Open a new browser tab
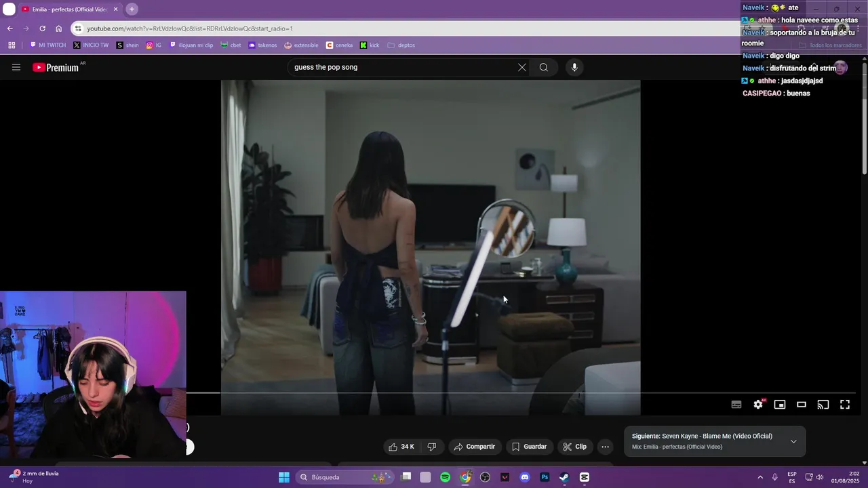The width and height of the screenshot is (868, 488). [x=132, y=9]
